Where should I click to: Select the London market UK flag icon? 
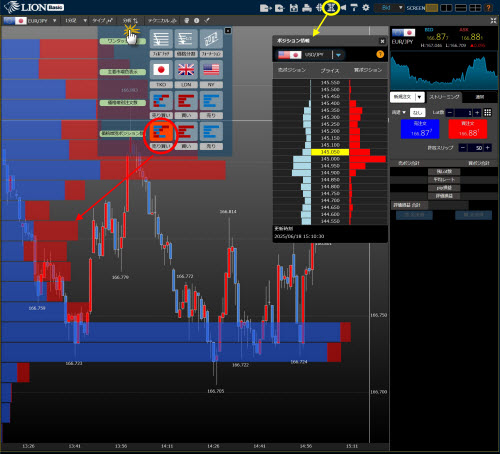tap(186, 70)
